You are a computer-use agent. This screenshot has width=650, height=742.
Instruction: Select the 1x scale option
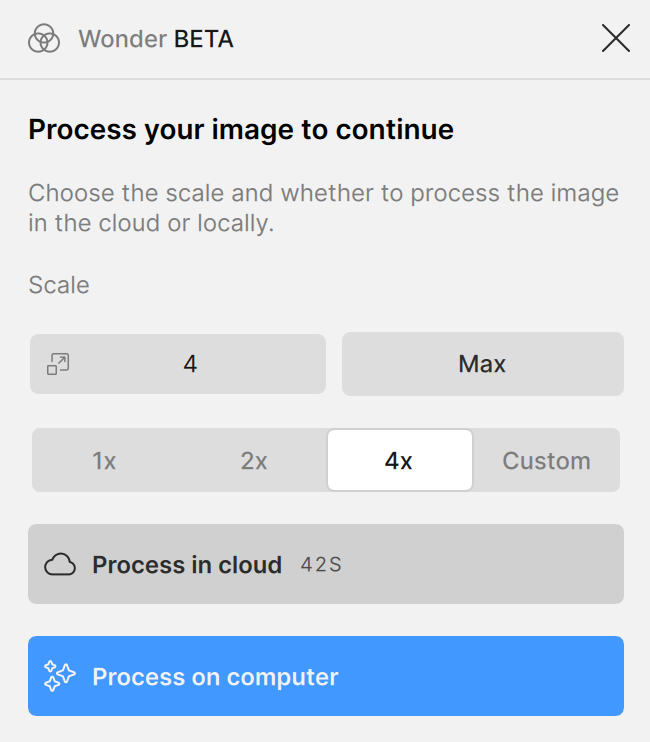point(104,461)
